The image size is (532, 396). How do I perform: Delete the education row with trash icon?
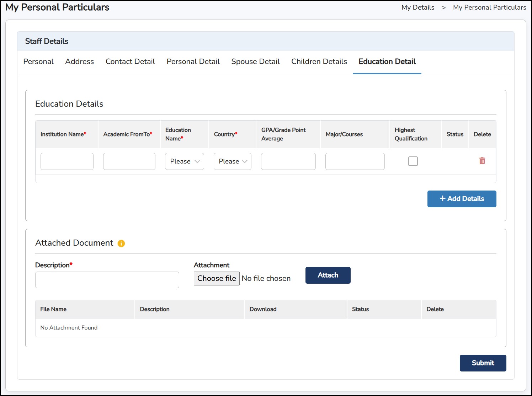(x=482, y=161)
